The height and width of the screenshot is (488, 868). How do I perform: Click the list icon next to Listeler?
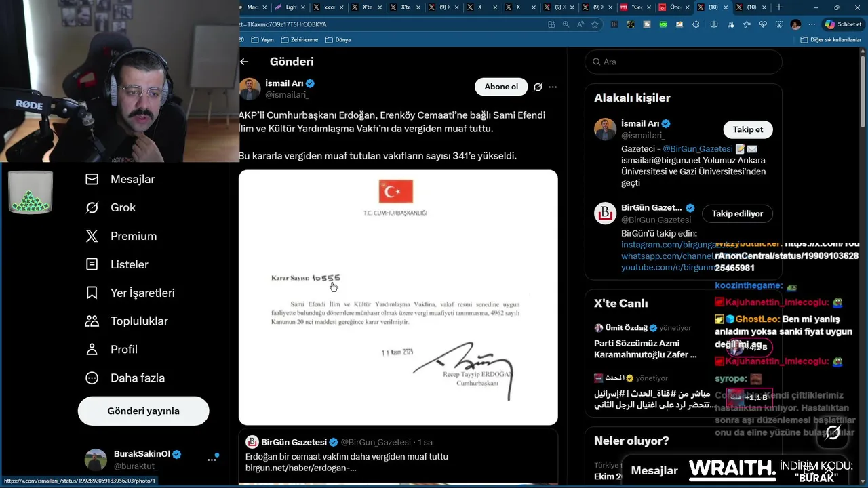coord(92,264)
